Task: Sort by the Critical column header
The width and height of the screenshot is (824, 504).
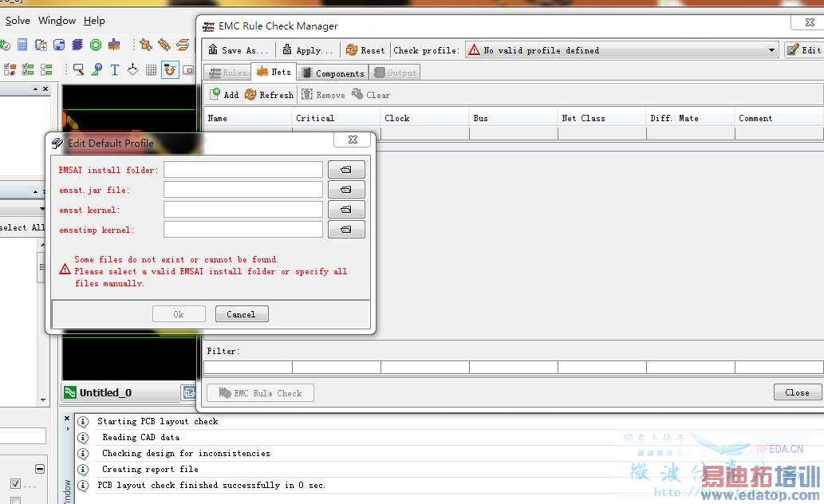Action: [336, 118]
